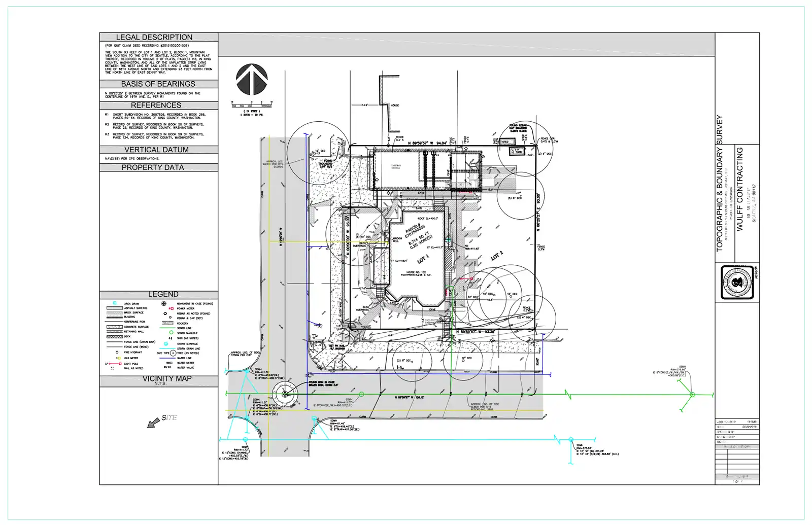Click reference R3 record of survey entry
This screenshot has height=525, width=812.
[x=154, y=135]
